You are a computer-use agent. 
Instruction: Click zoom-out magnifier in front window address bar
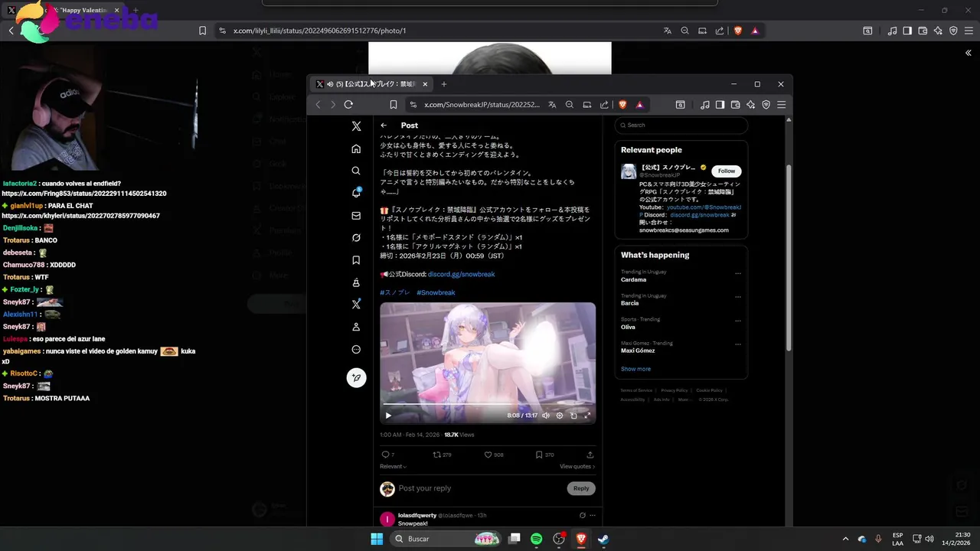[570, 105]
